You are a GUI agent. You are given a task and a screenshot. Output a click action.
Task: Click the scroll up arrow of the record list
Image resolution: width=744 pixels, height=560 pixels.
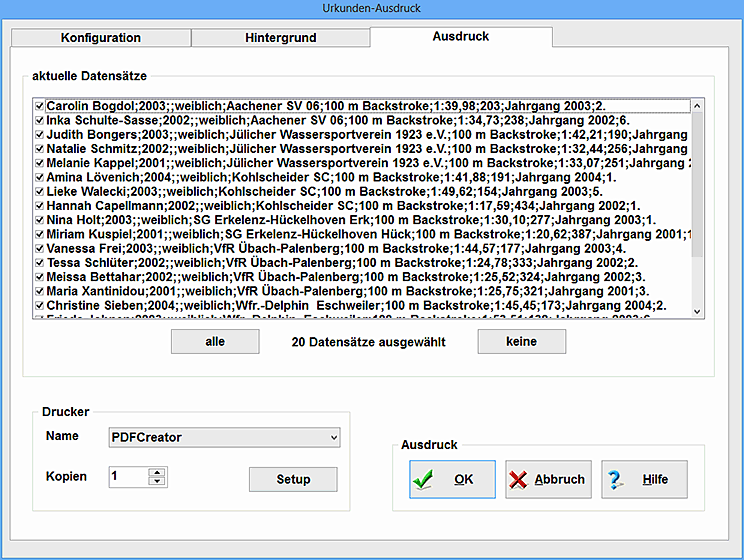pyautogui.click(x=697, y=106)
